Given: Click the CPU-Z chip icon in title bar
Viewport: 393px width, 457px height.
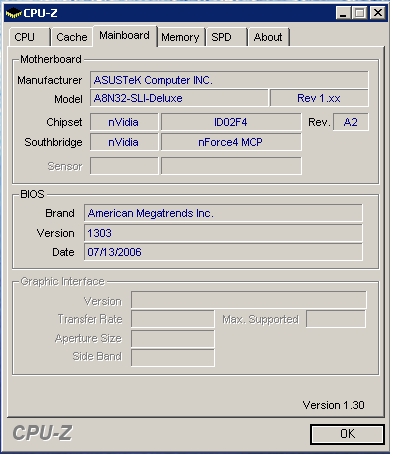Looking at the screenshot, I should tap(14, 13).
